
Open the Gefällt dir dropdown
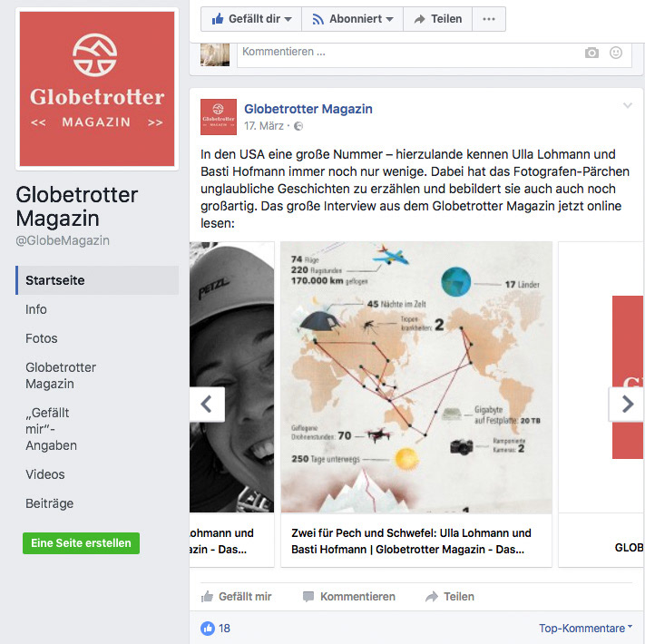251,19
